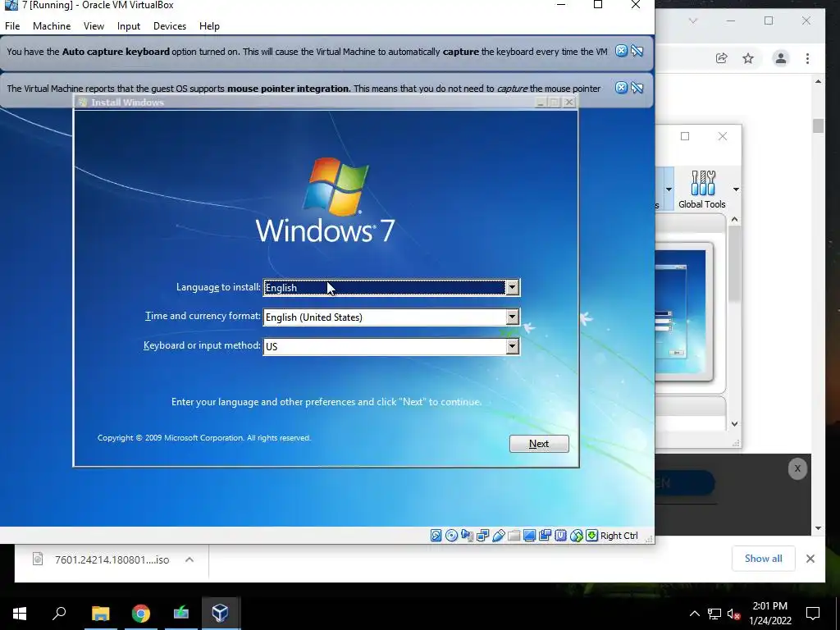Switch to Chrome from taskbar
The width and height of the screenshot is (840, 630).
(141, 614)
